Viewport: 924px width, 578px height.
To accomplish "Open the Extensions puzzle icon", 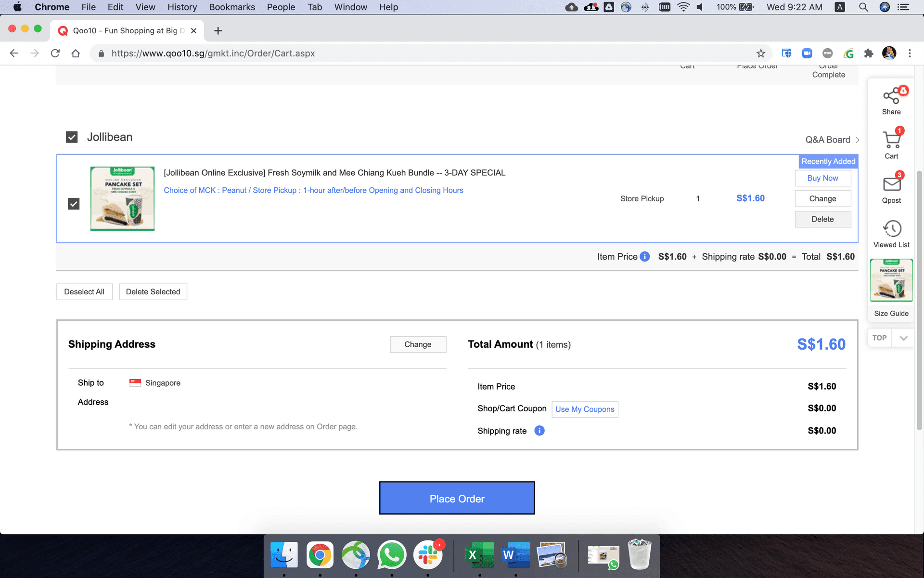I will tap(868, 53).
